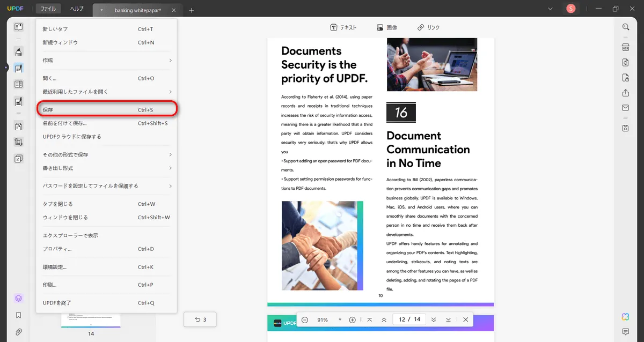Open the tab list dropdown arrow in title bar
This screenshot has height=342, width=644.
[550, 9]
